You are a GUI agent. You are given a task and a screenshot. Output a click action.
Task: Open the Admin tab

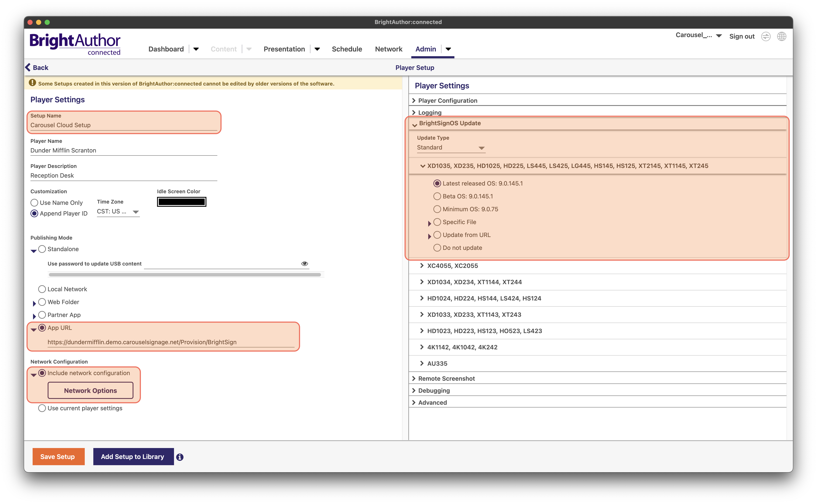tap(425, 49)
